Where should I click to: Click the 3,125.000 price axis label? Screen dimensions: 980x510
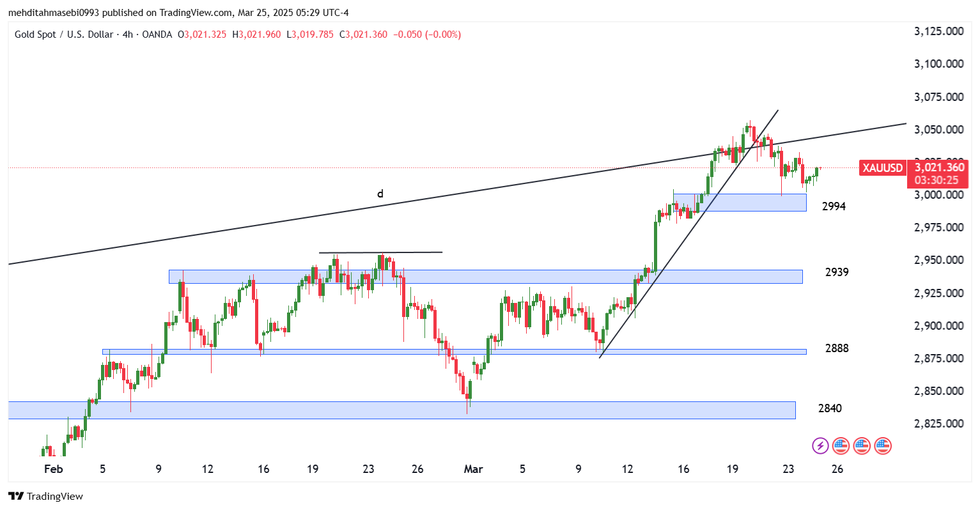[x=938, y=31]
